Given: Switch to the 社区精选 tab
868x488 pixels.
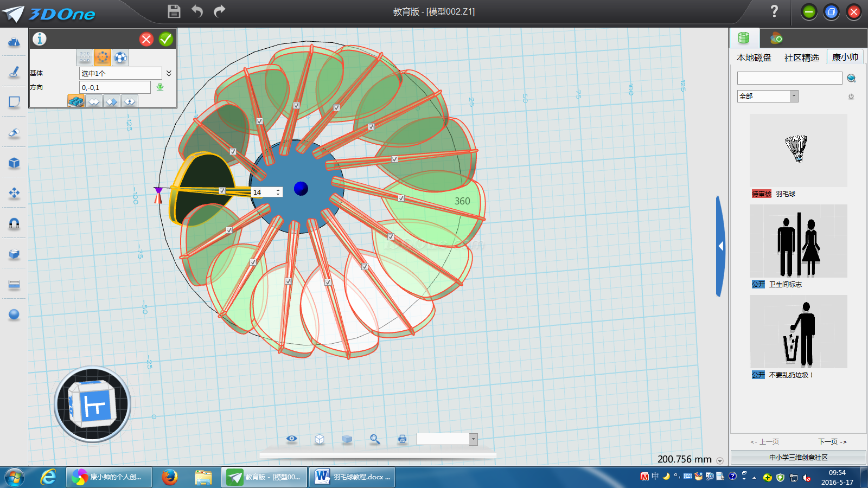Looking at the screenshot, I should click(801, 57).
